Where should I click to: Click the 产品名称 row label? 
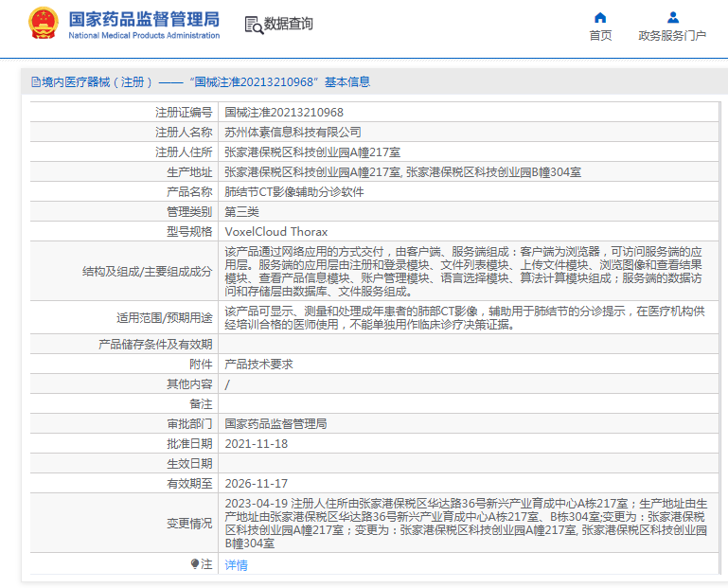click(189, 192)
